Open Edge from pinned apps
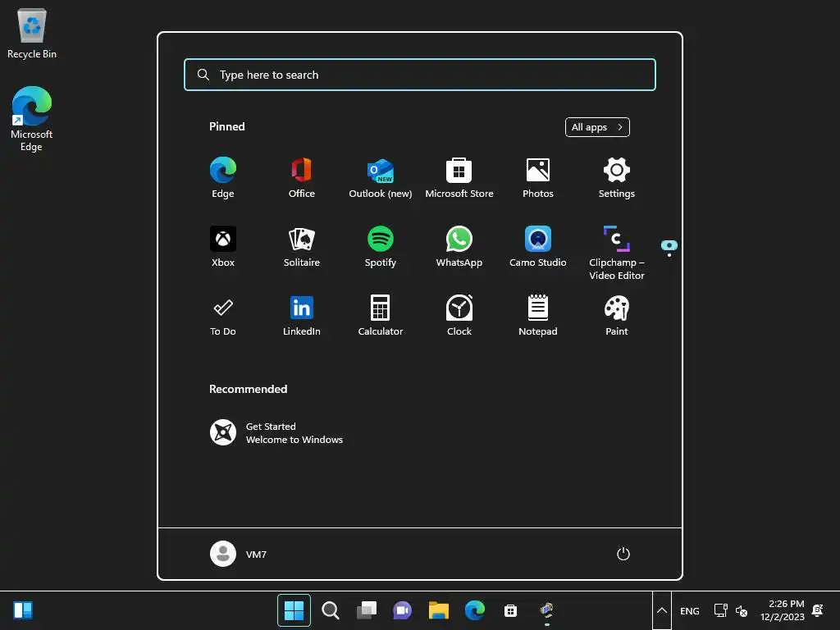 pos(223,178)
